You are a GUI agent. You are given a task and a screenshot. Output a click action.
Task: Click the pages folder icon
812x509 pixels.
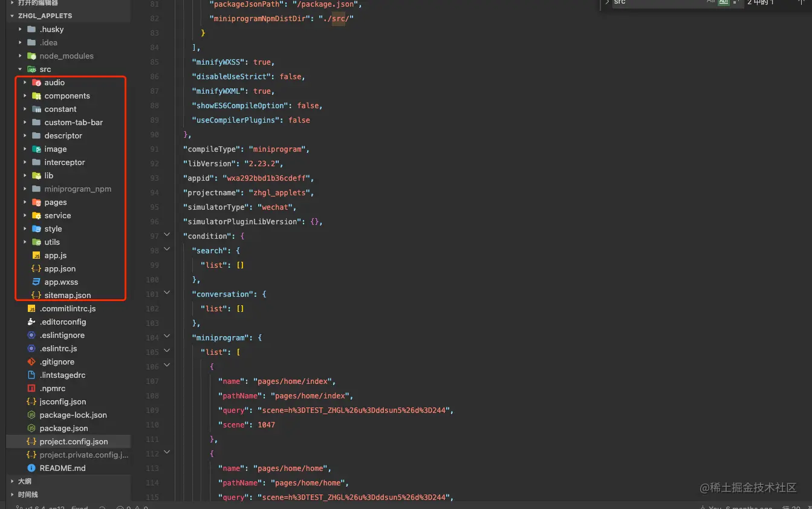(36, 203)
